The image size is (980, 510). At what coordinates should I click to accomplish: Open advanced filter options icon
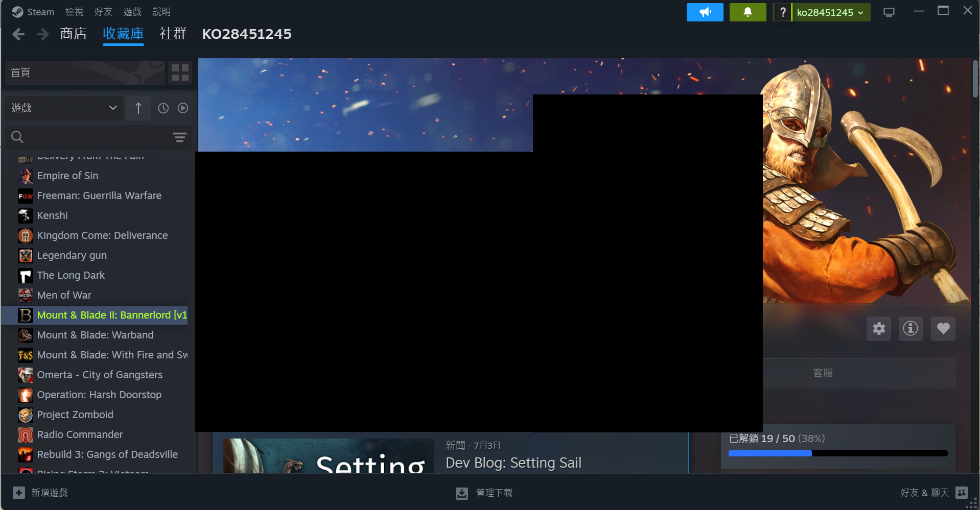click(x=179, y=137)
